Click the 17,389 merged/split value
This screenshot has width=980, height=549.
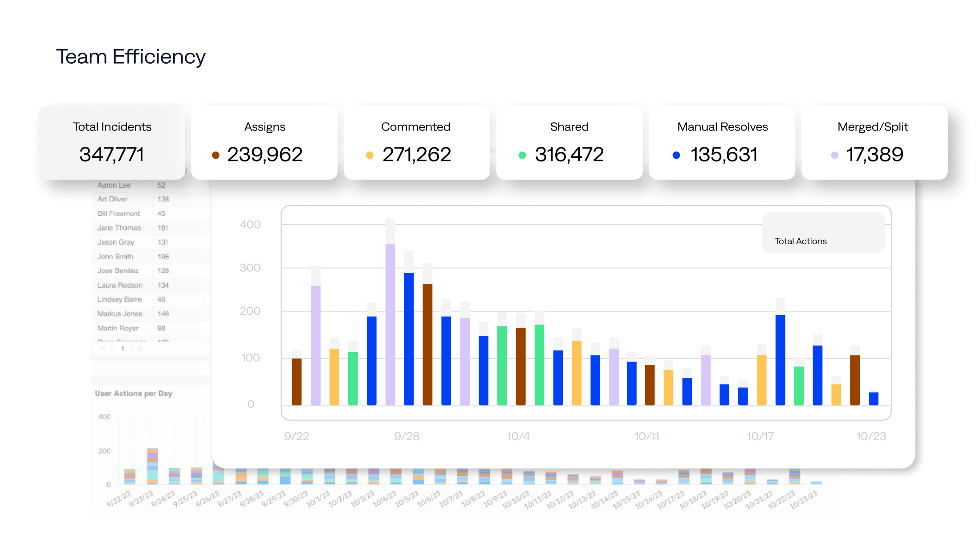[874, 155]
